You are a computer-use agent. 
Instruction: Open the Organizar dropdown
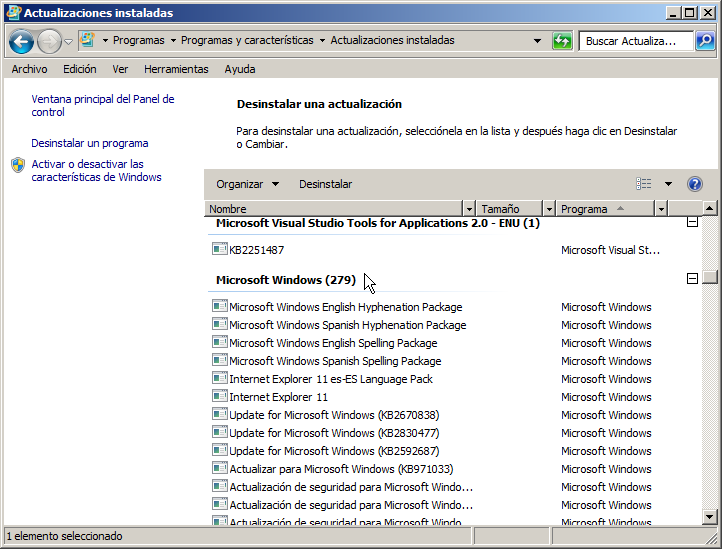pyautogui.click(x=247, y=184)
